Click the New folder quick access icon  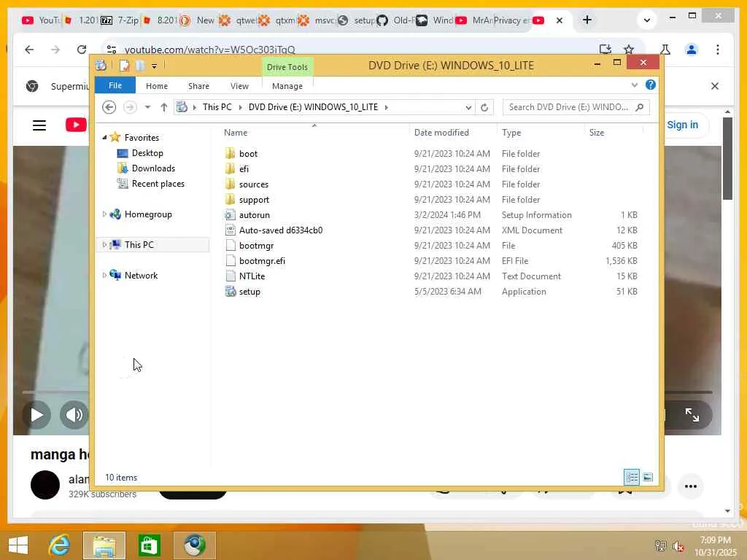click(x=140, y=65)
